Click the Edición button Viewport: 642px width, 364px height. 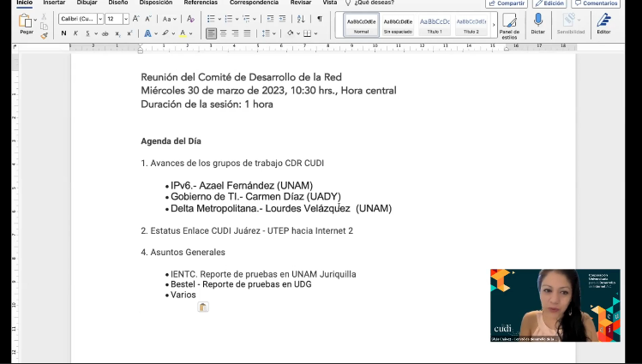coord(549,3)
